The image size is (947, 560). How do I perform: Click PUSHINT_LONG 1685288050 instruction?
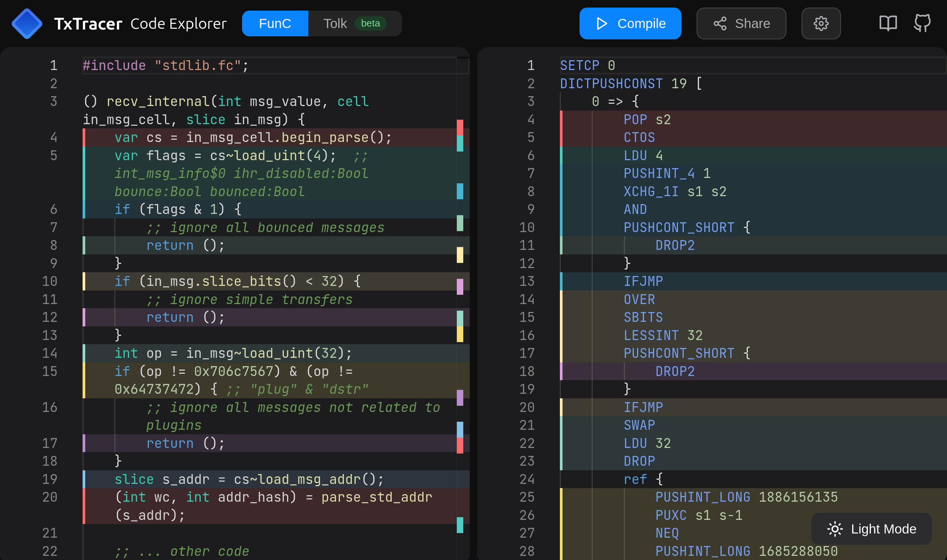[x=747, y=551]
